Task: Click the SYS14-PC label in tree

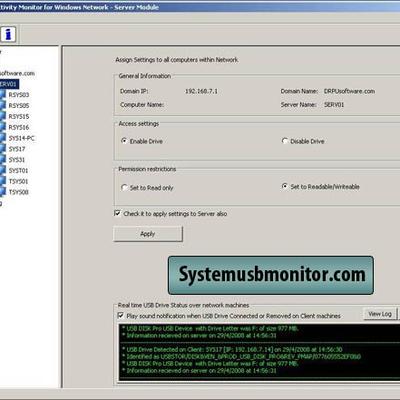Action: click(x=21, y=138)
